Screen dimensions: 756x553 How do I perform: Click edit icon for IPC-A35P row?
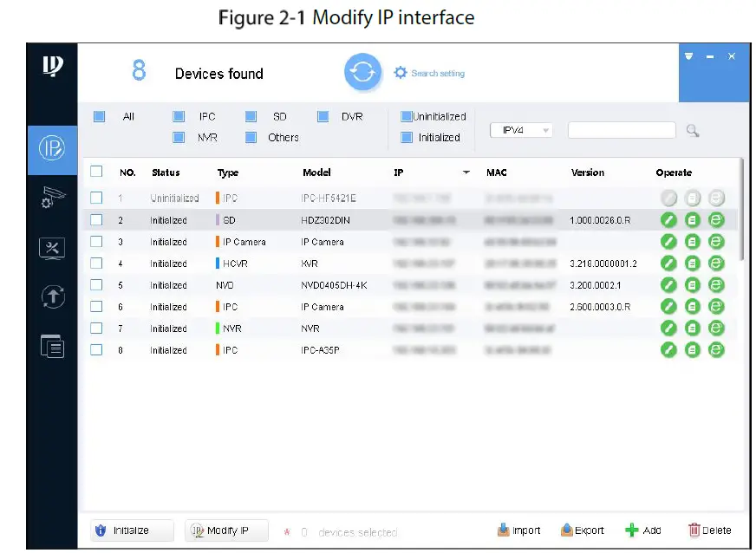(668, 349)
